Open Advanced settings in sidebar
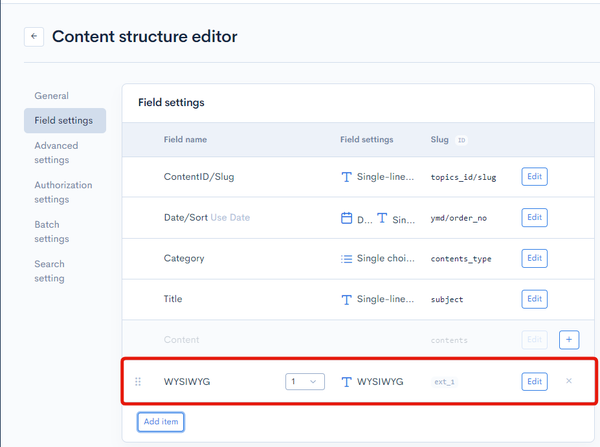Screen dimensions: 600x447 pyautogui.click(x=56, y=153)
